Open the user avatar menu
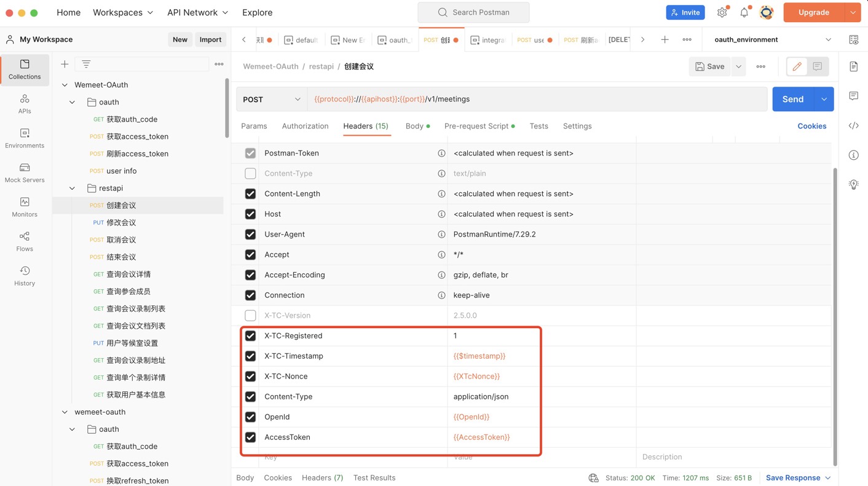The height and width of the screenshot is (486, 868). point(767,12)
